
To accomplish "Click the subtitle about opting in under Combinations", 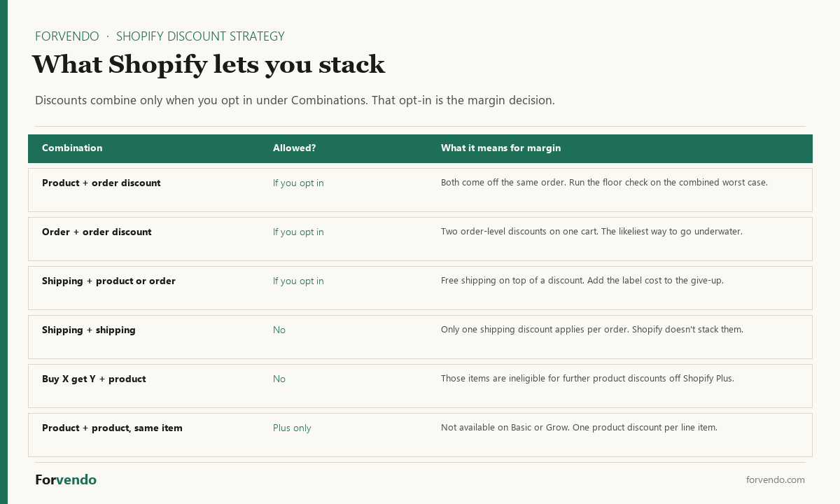I will tap(295, 100).
